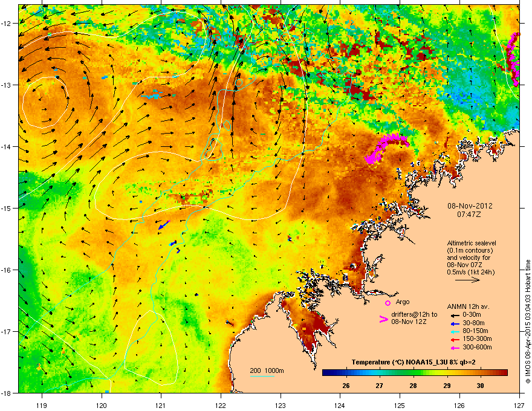Click latitude axis label -13
This screenshot has height=411, width=532.
[x=7, y=85]
